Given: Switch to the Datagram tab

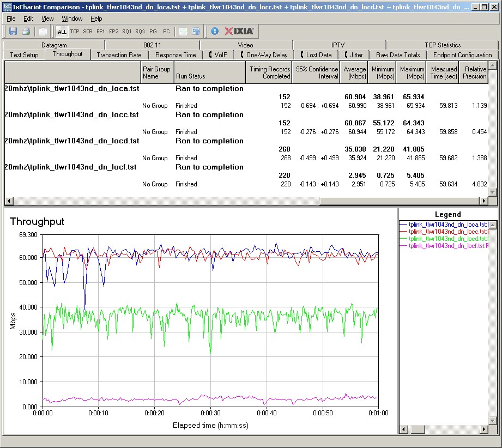Looking at the screenshot, I should point(54,45).
